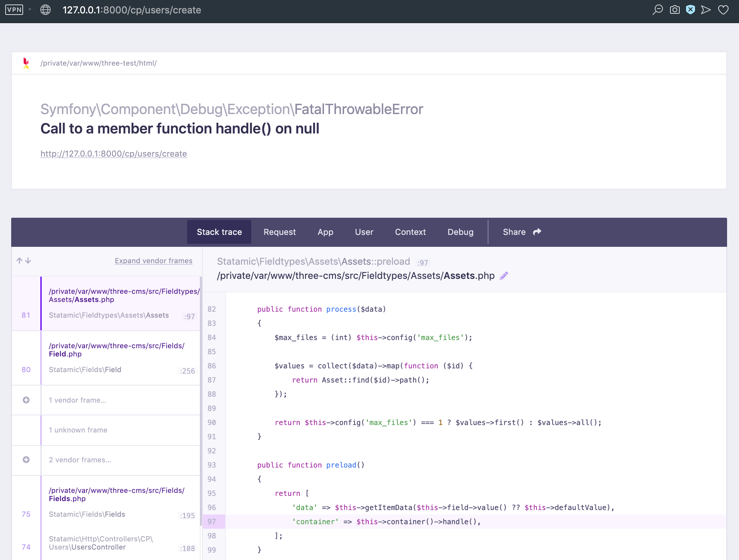The height and width of the screenshot is (560, 739).
Task: Click the zoom-out magnifier icon
Action: tap(658, 10)
